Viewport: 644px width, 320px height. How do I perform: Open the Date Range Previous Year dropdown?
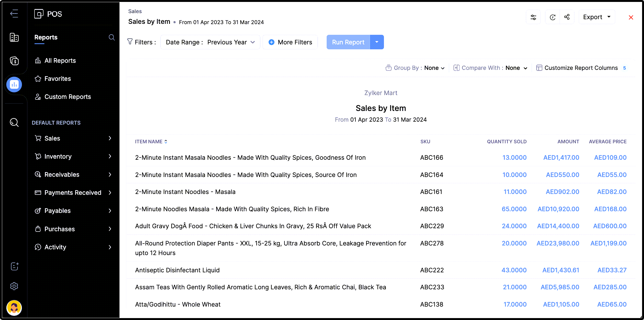210,42
